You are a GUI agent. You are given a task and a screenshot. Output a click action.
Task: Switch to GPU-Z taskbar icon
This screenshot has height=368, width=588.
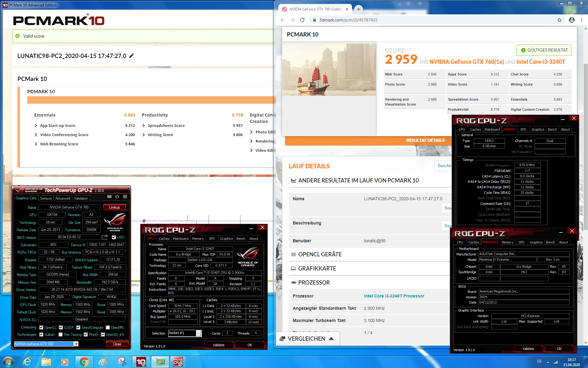[x=160, y=362]
